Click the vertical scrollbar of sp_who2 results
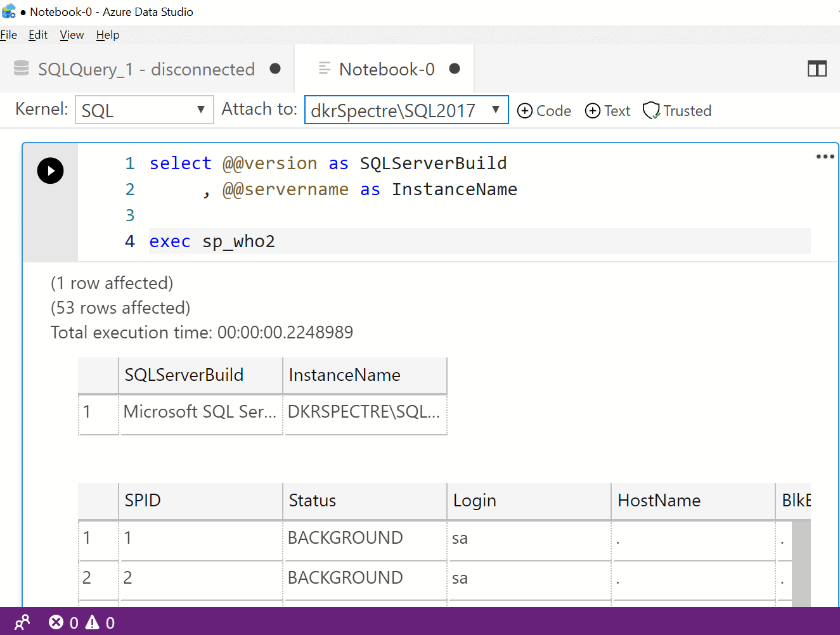This screenshot has height=635, width=840. (x=801, y=561)
